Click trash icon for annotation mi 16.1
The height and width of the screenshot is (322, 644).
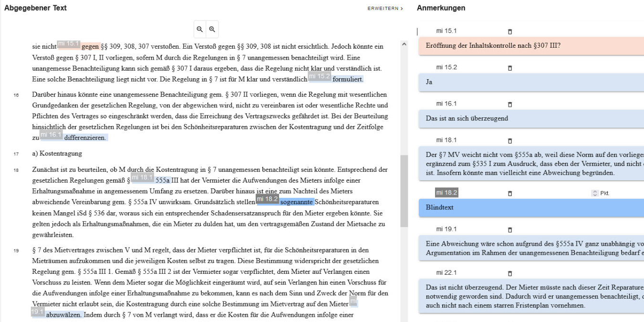coord(509,104)
